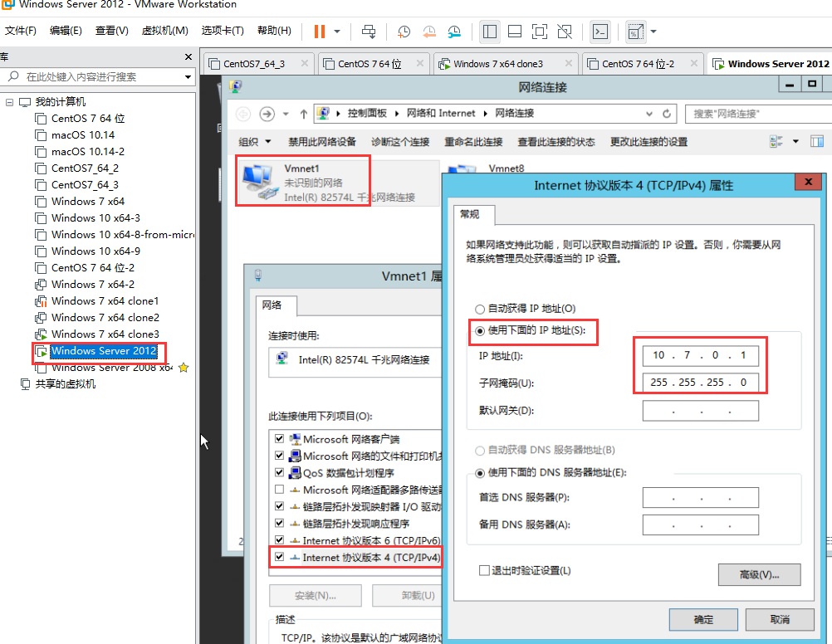This screenshot has height=644, width=832.
Task: Expand the 控制面板 breadcrumb arrow
Action: coord(397,114)
